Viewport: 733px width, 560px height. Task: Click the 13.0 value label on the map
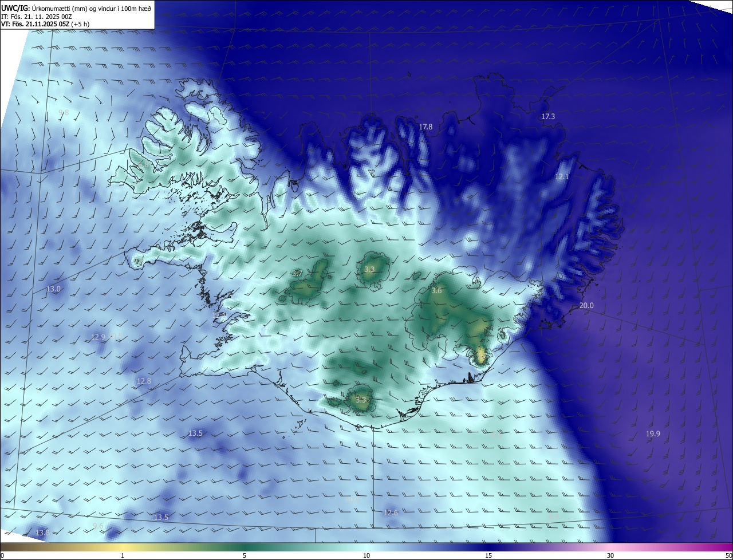click(53, 289)
